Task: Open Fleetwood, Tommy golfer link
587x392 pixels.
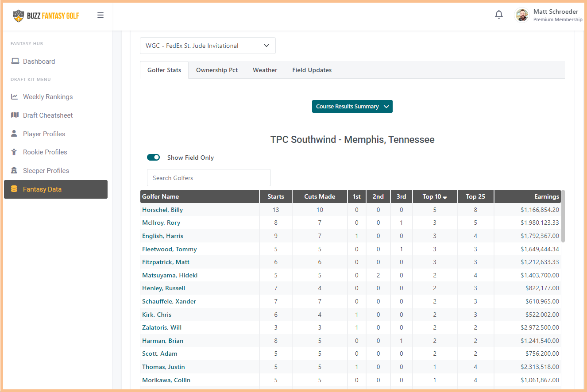Action: (x=170, y=249)
